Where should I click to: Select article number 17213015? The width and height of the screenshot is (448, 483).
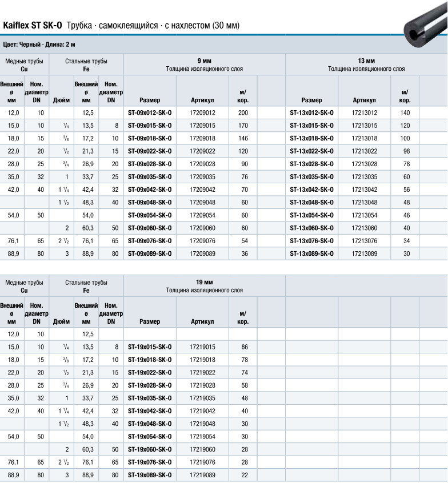(x=365, y=126)
